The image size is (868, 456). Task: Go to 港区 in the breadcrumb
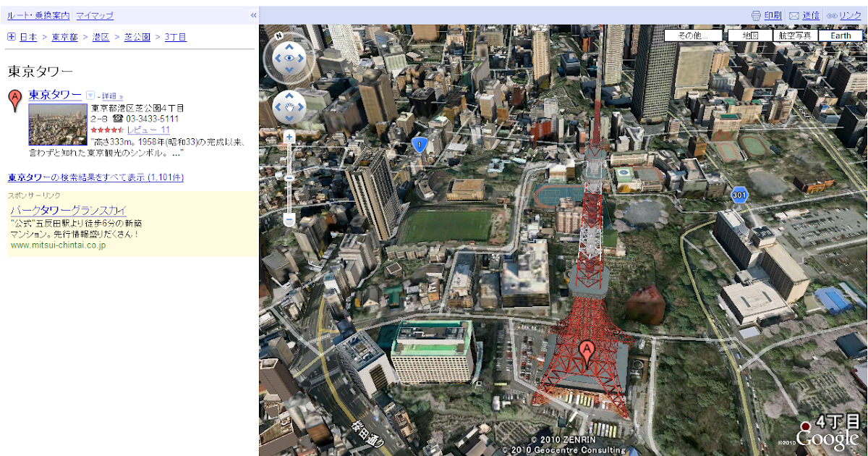pos(101,36)
